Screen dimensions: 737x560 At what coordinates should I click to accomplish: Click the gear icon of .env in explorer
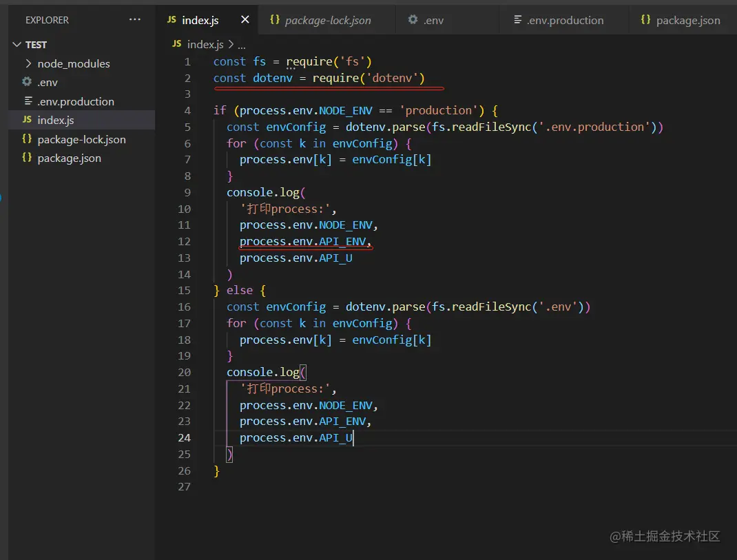pyautogui.click(x=27, y=82)
